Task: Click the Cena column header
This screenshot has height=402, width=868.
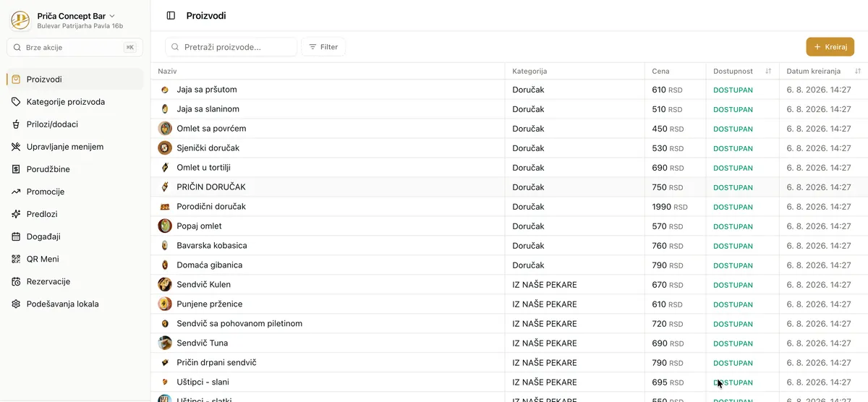Action: (x=660, y=72)
